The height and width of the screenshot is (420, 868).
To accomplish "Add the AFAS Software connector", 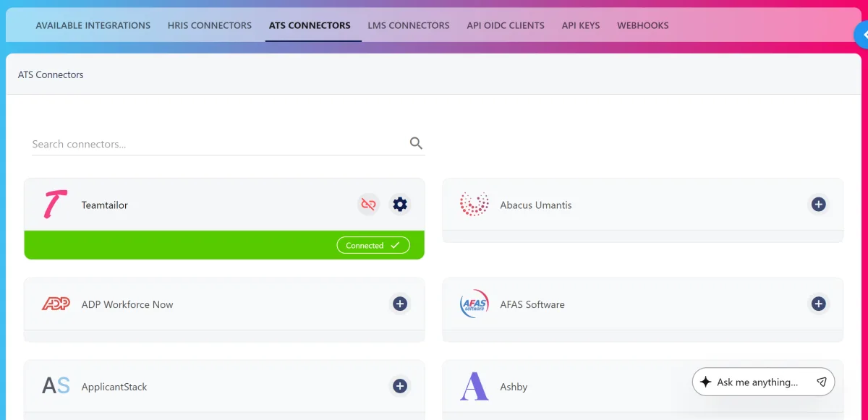I will point(818,304).
